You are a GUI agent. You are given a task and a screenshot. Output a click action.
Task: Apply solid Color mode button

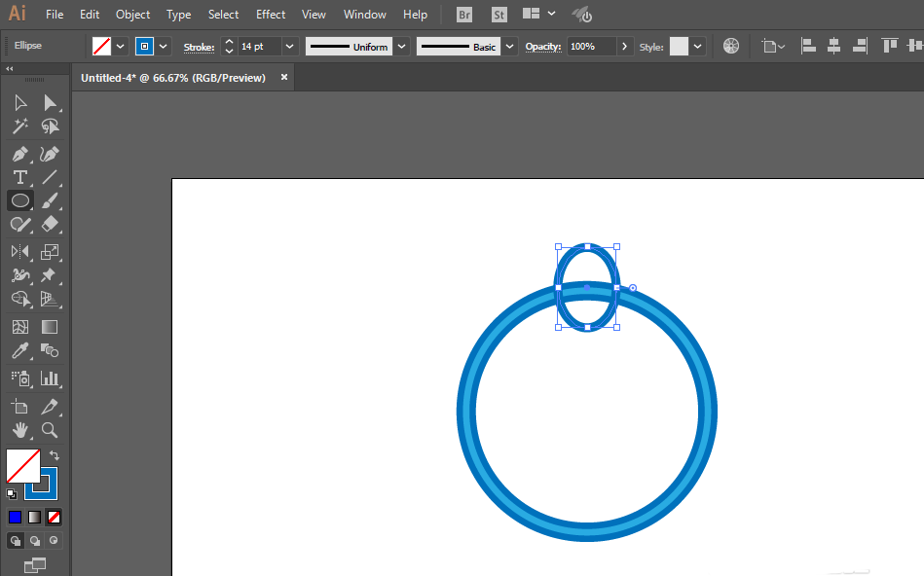15,517
